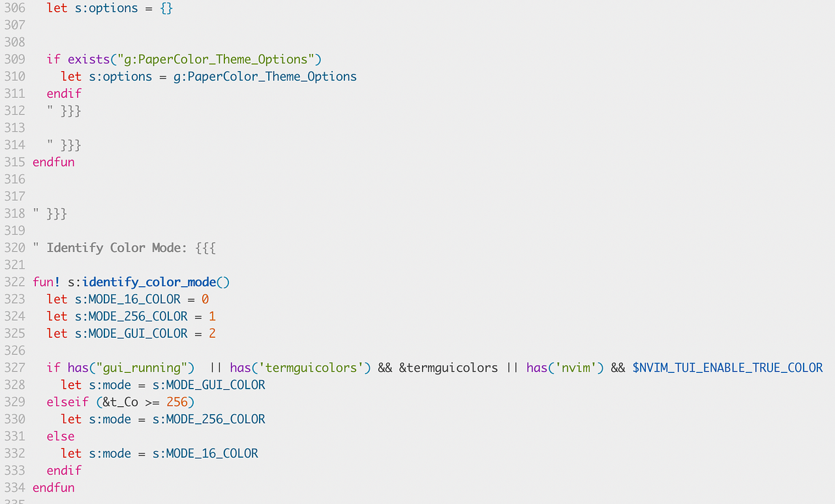The height and width of the screenshot is (504, 835).
Task: Click the else keyword on line 331
Action: tap(60, 436)
